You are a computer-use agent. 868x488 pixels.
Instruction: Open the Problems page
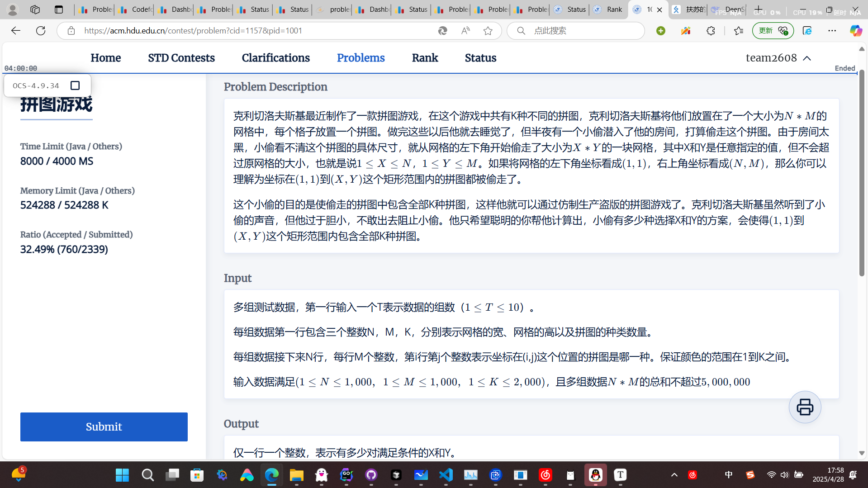(x=361, y=58)
